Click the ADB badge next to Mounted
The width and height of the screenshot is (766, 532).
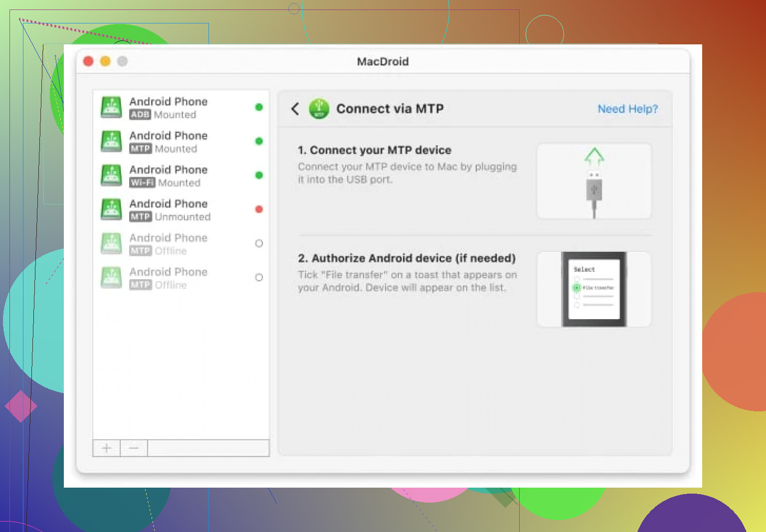(140, 115)
